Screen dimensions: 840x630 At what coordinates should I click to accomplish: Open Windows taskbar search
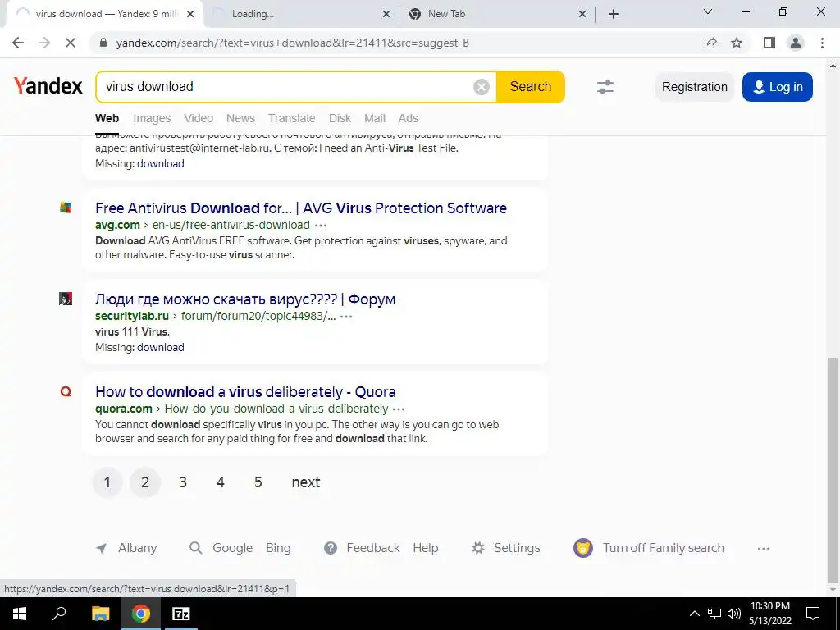(x=59, y=614)
